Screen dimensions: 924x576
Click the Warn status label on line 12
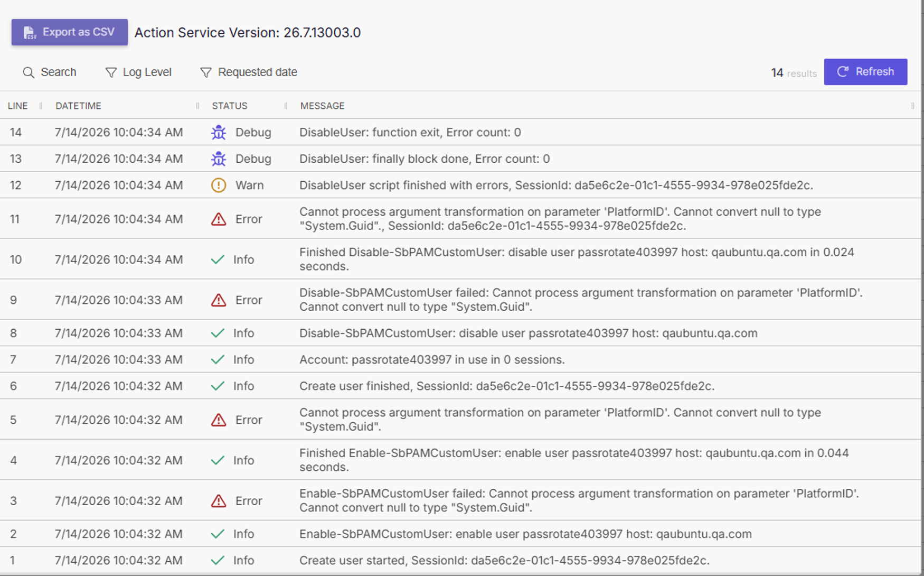pos(249,185)
